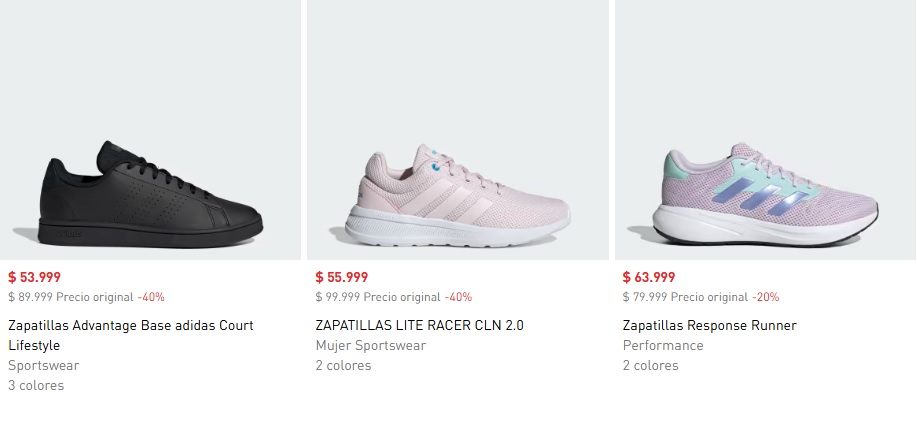The image size is (917, 421).
Task: Open the black Advantage Base shoe image
Action: tap(150, 130)
